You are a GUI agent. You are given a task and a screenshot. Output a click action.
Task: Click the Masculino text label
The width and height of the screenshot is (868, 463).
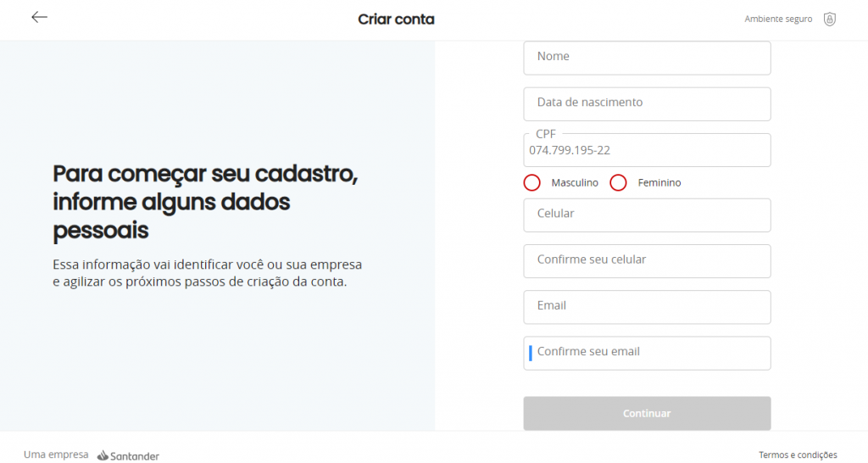pyautogui.click(x=575, y=183)
